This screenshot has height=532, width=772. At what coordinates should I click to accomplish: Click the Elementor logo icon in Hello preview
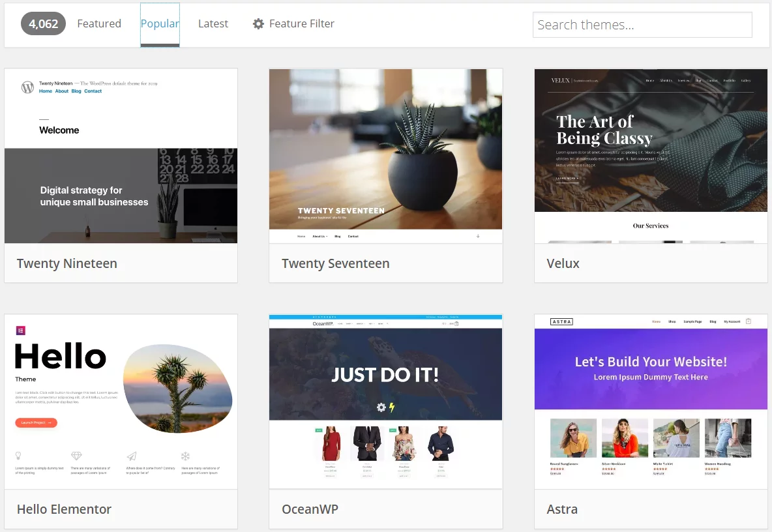pyautogui.click(x=21, y=331)
